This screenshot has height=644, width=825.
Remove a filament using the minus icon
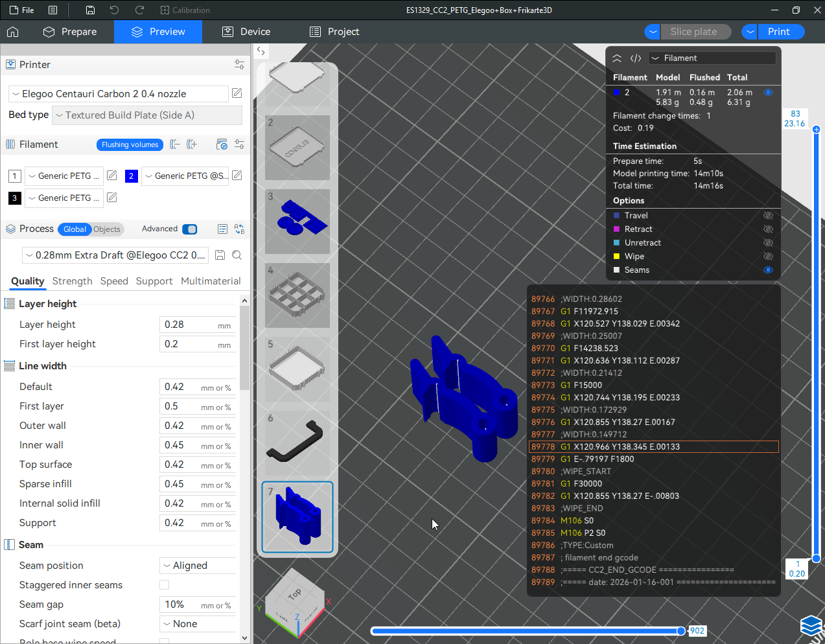coord(175,144)
